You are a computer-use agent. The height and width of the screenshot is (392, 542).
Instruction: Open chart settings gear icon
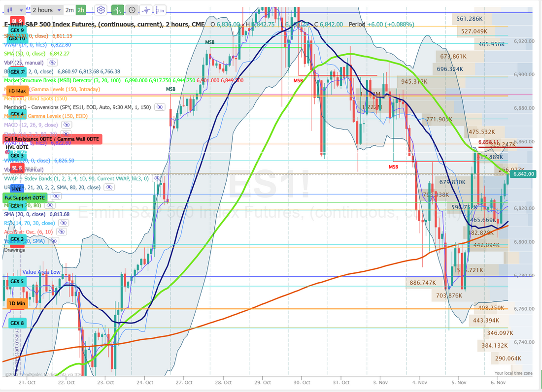pos(101,10)
